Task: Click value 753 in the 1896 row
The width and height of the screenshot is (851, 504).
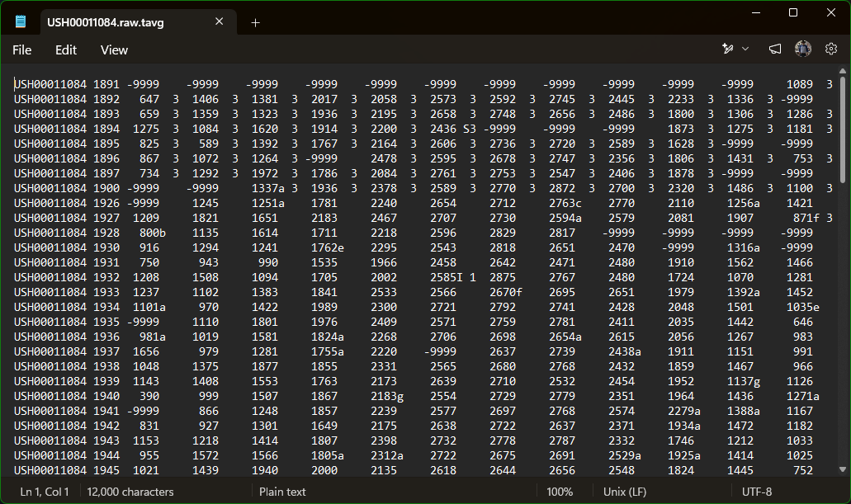Action: click(x=803, y=158)
